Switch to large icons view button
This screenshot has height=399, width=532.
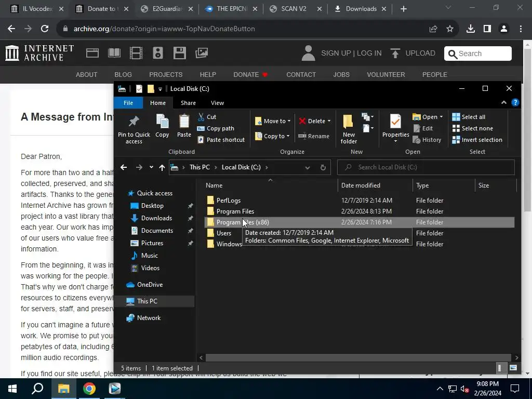coord(513,368)
